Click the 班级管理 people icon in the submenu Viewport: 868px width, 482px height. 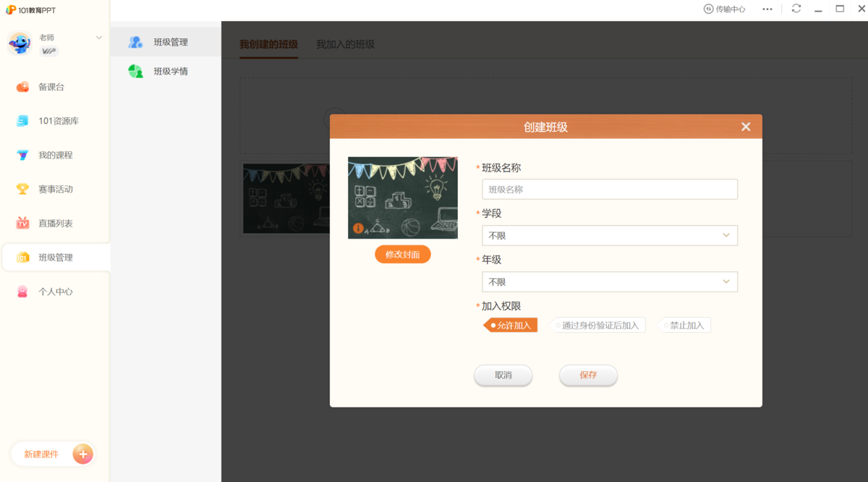(135, 42)
